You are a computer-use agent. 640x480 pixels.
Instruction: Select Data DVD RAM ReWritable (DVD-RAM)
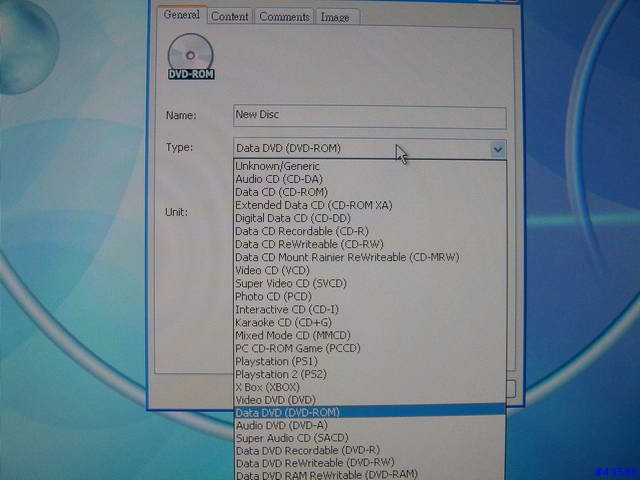[x=370, y=475]
